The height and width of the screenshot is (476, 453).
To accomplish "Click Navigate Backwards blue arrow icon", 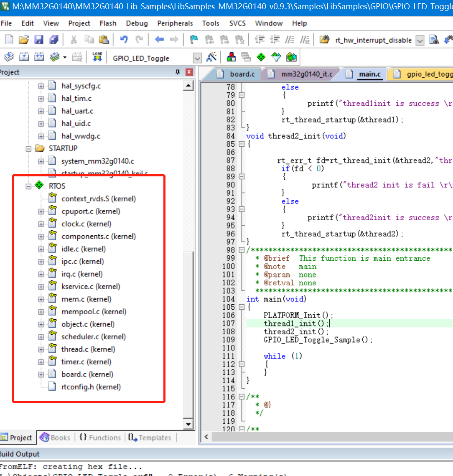I will pyautogui.click(x=159, y=40).
